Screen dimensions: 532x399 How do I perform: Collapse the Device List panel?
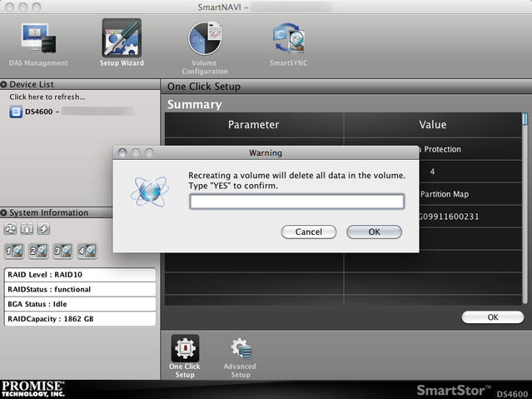pyautogui.click(x=4, y=84)
